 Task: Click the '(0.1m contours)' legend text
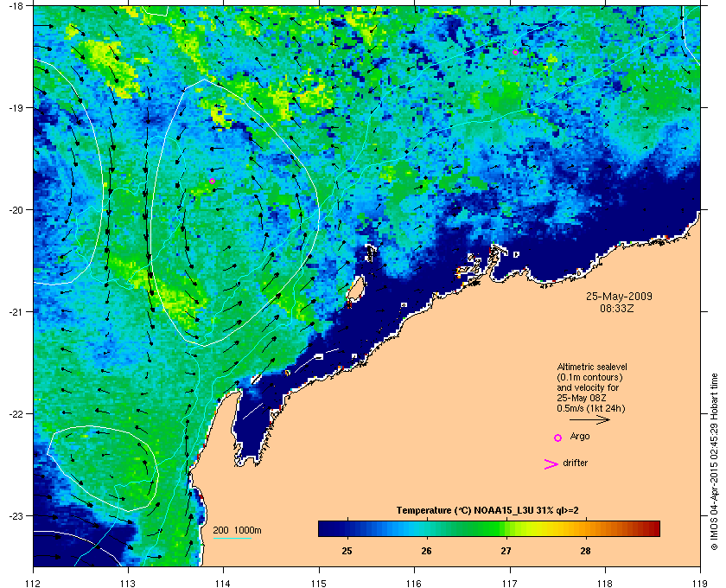[x=589, y=377]
